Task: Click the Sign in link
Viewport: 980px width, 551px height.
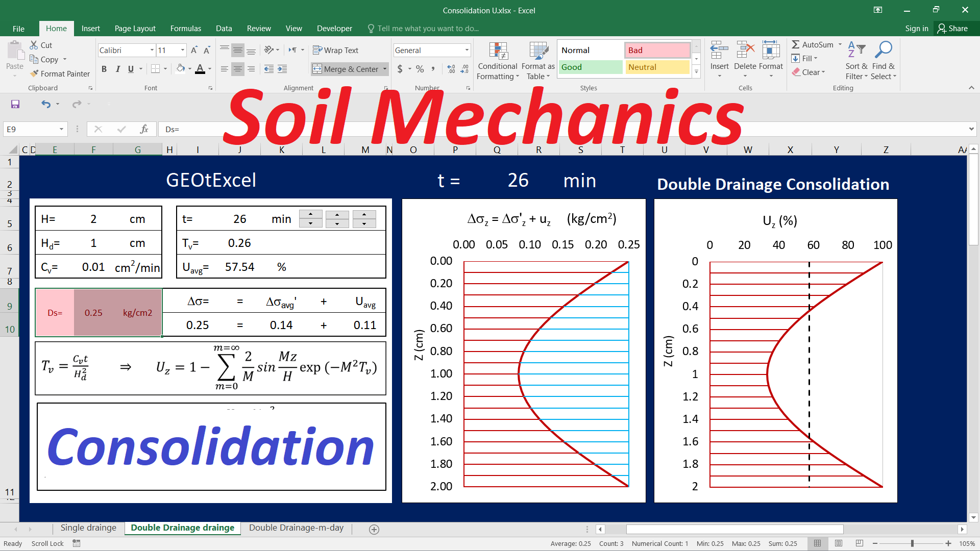Action: pyautogui.click(x=917, y=29)
